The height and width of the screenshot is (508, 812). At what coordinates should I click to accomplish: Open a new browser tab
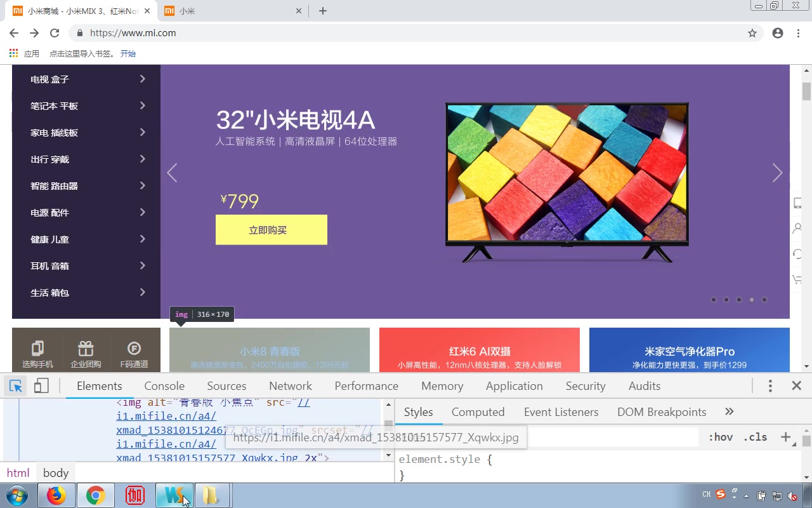click(323, 11)
